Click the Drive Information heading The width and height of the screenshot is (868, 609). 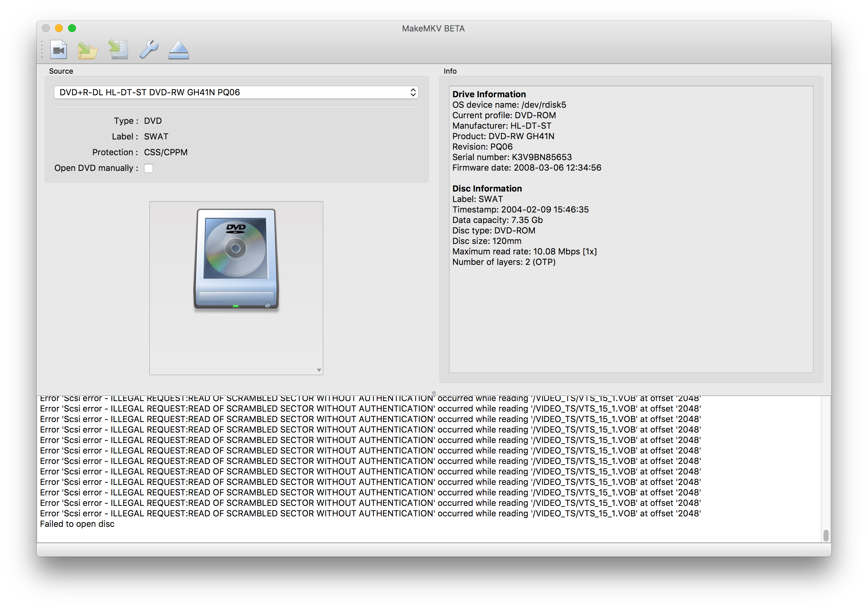(x=489, y=94)
